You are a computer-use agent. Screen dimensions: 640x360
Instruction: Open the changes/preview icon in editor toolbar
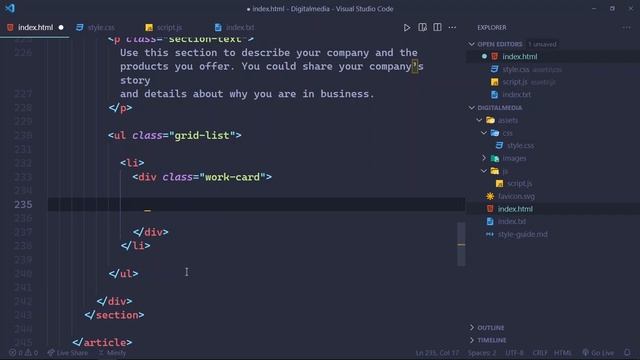click(x=422, y=27)
